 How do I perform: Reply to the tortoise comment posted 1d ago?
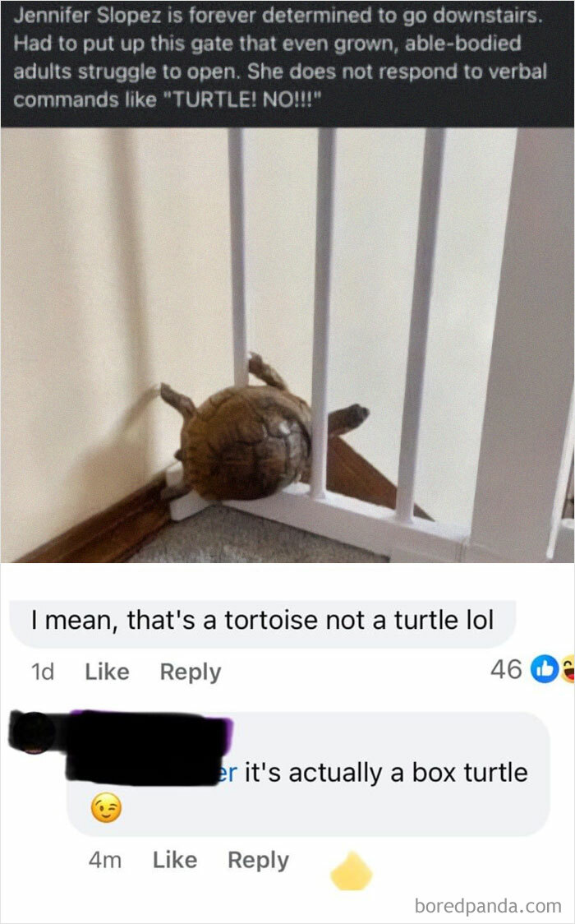click(x=190, y=672)
